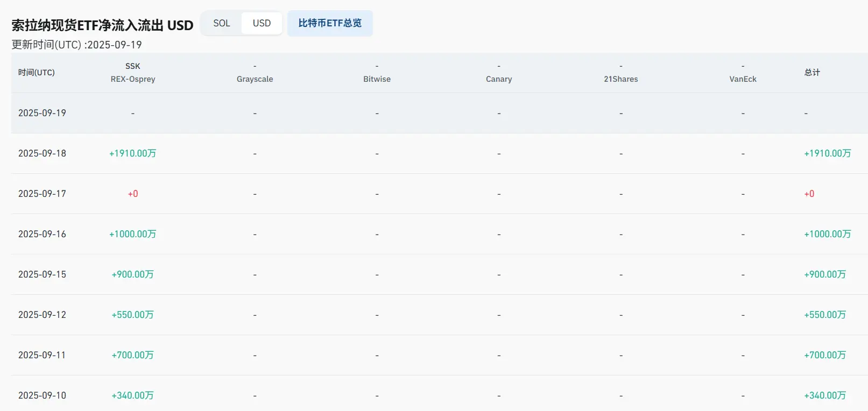868x411 pixels.
Task: Click the VanEck column header
Action: coord(743,79)
